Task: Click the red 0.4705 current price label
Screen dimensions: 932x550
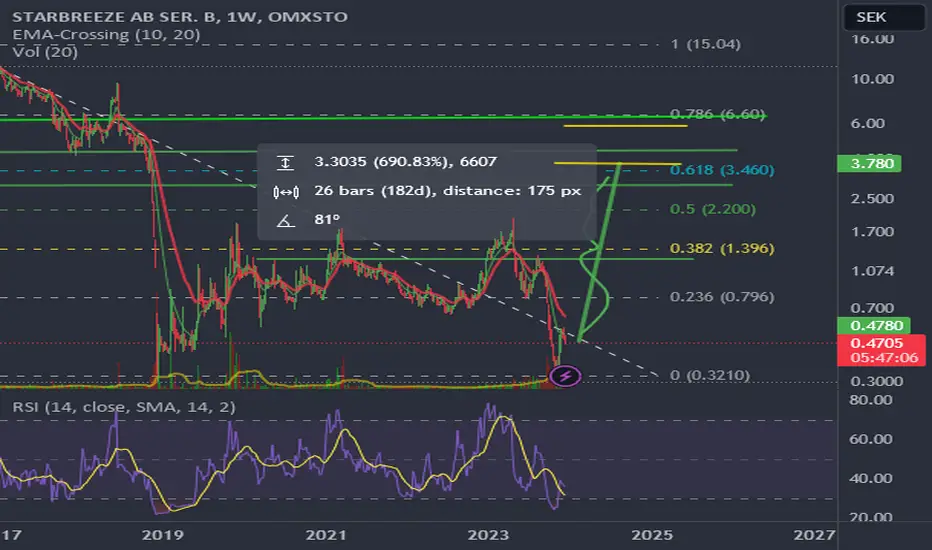Action: click(x=881, y=350)
